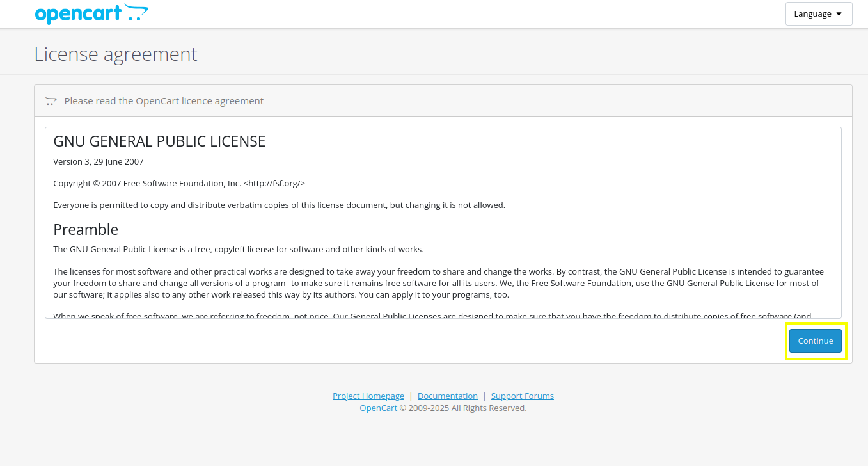This screenshot has width=868, height=466.
Task: Click paragraph starting 'The licenses for most software'
Action: 438,283
